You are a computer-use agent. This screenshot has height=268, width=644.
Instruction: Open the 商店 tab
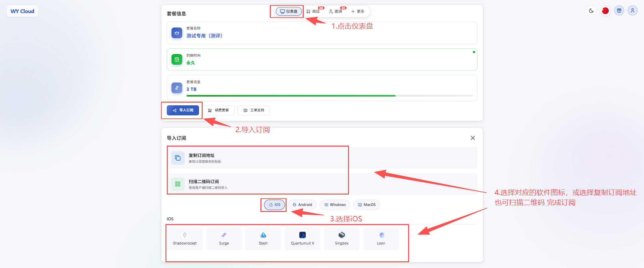coord(313,11)
